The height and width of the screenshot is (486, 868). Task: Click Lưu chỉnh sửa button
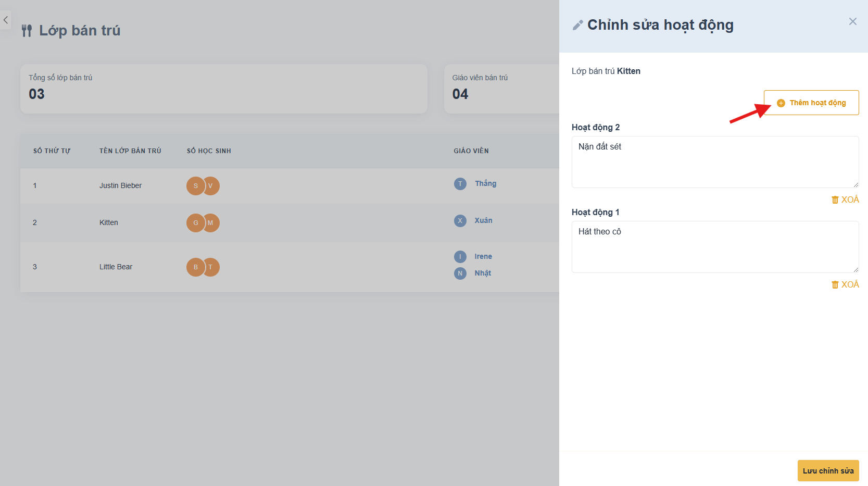click(x=828, y=470)
